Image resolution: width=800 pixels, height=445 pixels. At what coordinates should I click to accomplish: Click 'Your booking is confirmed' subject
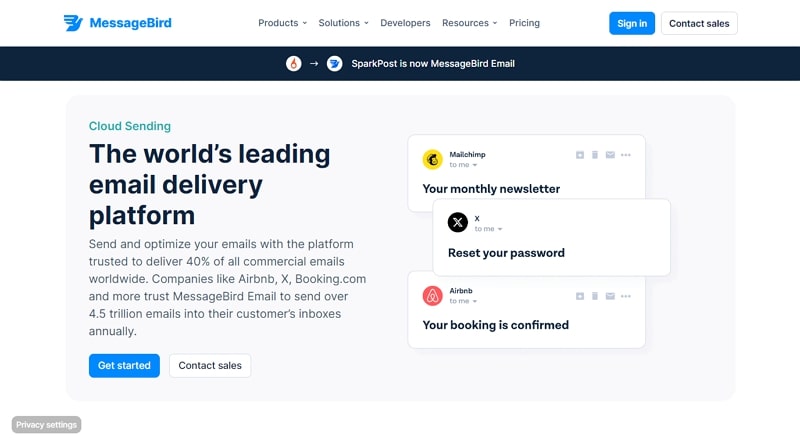click(495, 325)
